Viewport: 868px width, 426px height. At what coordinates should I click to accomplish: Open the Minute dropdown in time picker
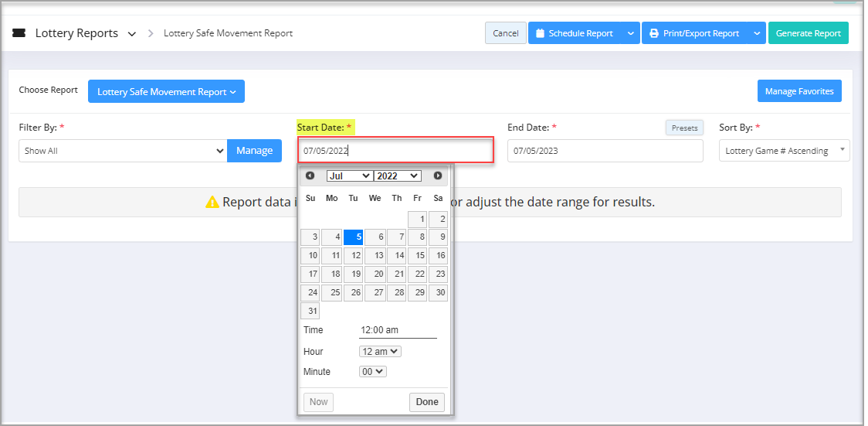373,372
